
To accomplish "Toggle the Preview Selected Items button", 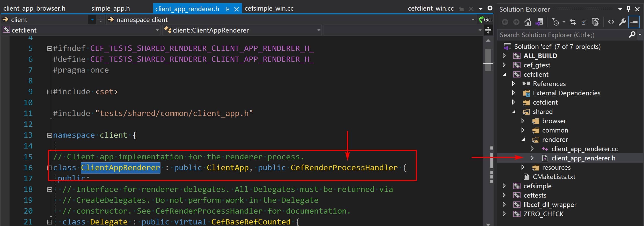I will (x=634, y=22).
